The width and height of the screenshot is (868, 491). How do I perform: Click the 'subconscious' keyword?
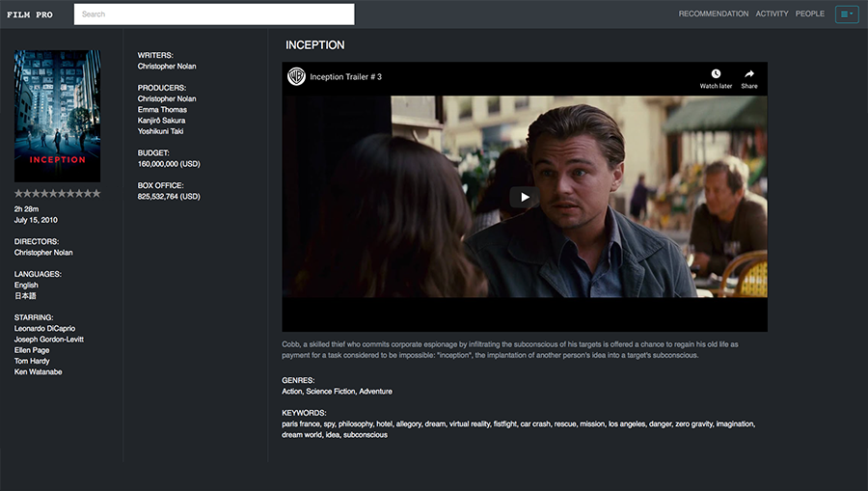[366, 435]
